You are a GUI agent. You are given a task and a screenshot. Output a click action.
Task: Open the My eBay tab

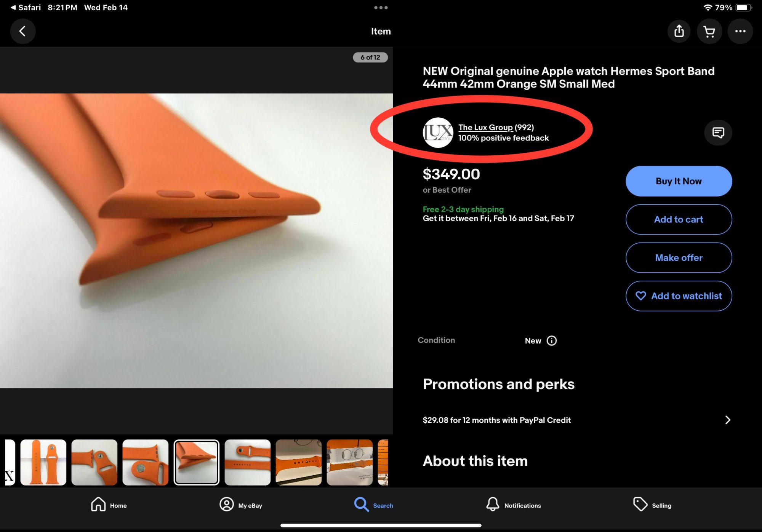click(x=241, y=505)
